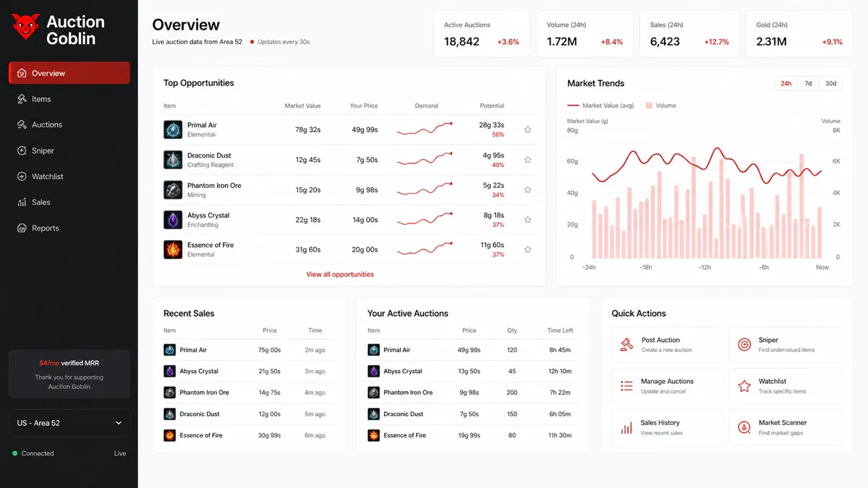Click the Volume (24h) stat card
Screen dimensions: 868x488
[x=584, y=34]
